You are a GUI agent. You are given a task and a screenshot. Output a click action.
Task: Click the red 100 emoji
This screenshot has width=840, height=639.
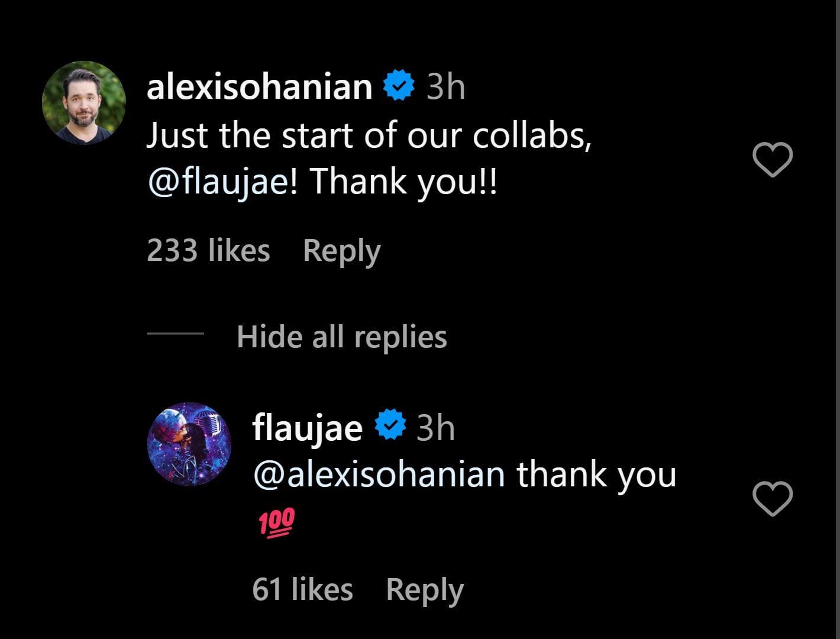click(x=276, y=522)
